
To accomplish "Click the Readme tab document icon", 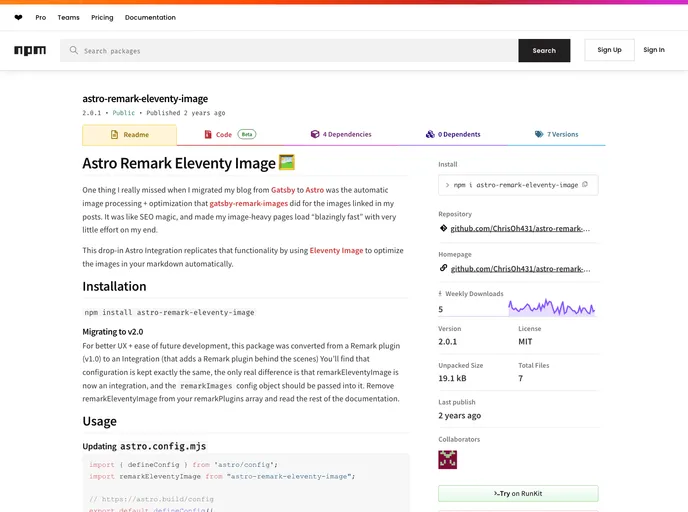I will 115,135.
